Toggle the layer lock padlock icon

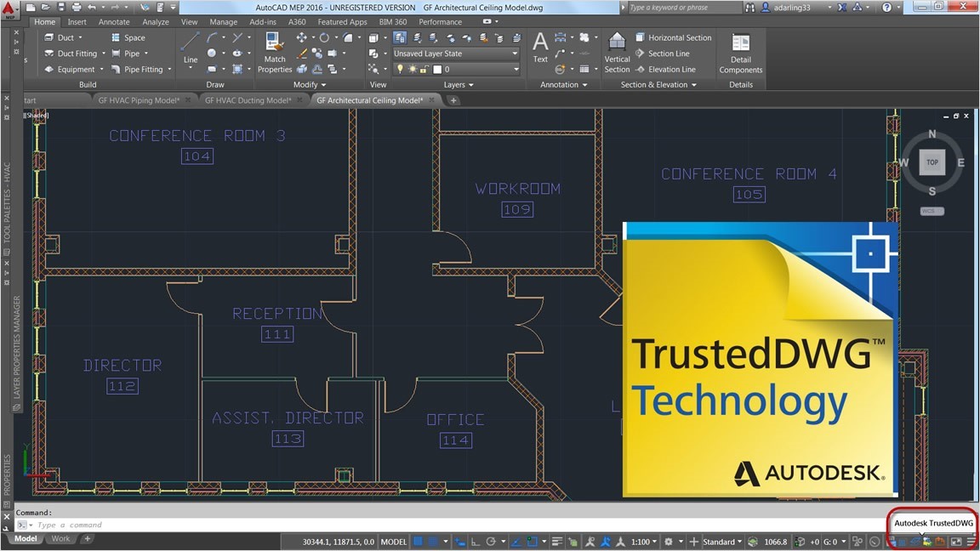pyautogui.click(x=424, y=69)
